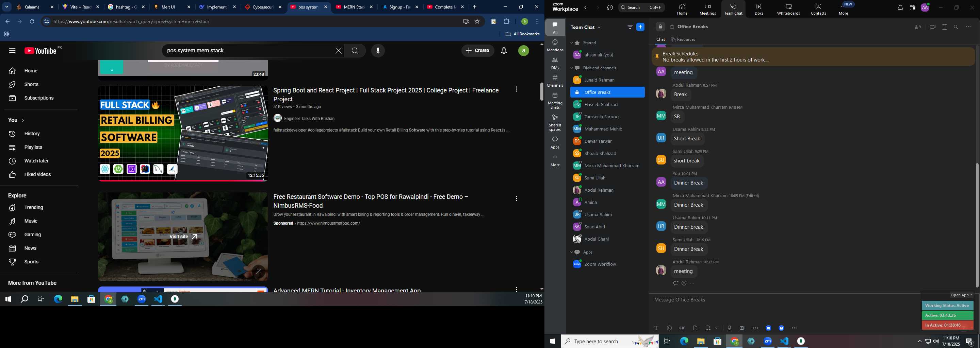Open Zoom notifications bell
Viewport: 980px width, 348px height.
pyautogui.click(x=900, y=7)
